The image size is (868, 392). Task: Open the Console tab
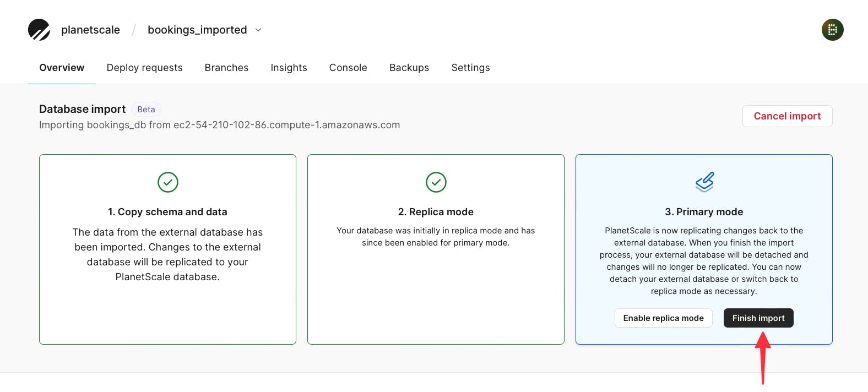pos(348,68)
